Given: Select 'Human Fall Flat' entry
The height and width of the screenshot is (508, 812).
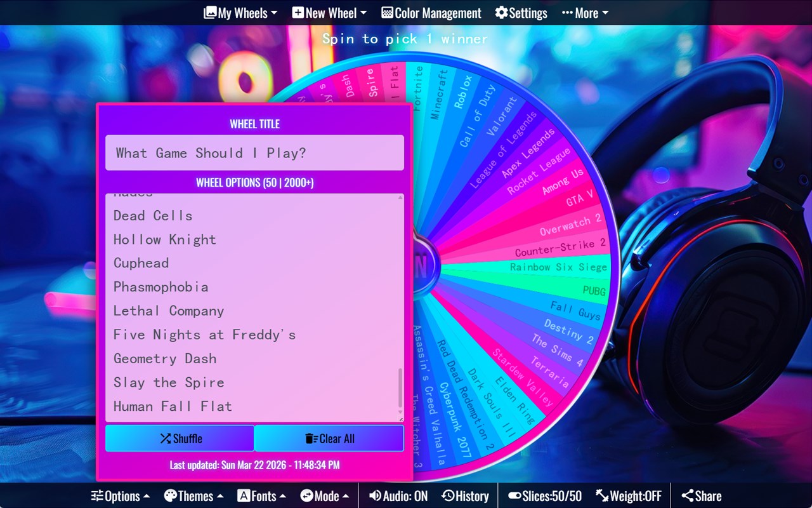Looking at the screenshot, I should tap(173, 406).
